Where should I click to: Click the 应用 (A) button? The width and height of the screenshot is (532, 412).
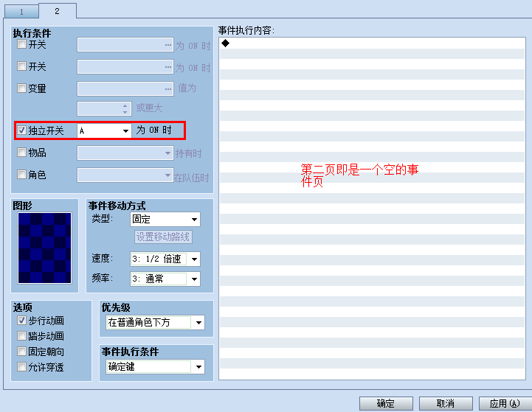[x=505, y=404]
